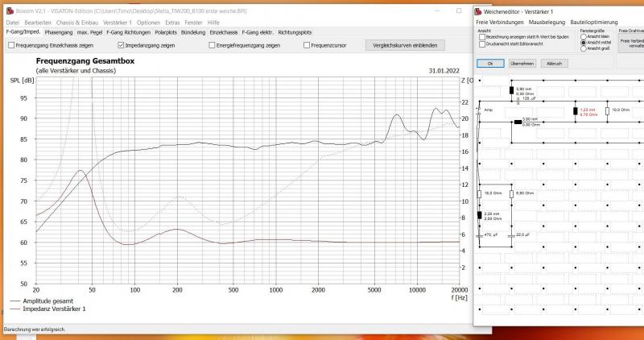The image size is (644, 340).
Task: Click the 120 µF value label
Action: click(529, 98)
